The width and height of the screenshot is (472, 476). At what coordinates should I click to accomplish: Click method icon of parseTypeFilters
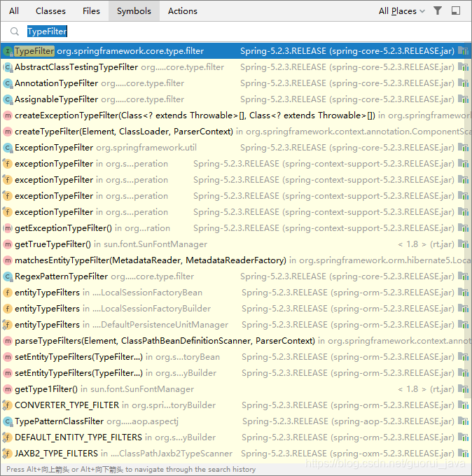tap(8, 341)
